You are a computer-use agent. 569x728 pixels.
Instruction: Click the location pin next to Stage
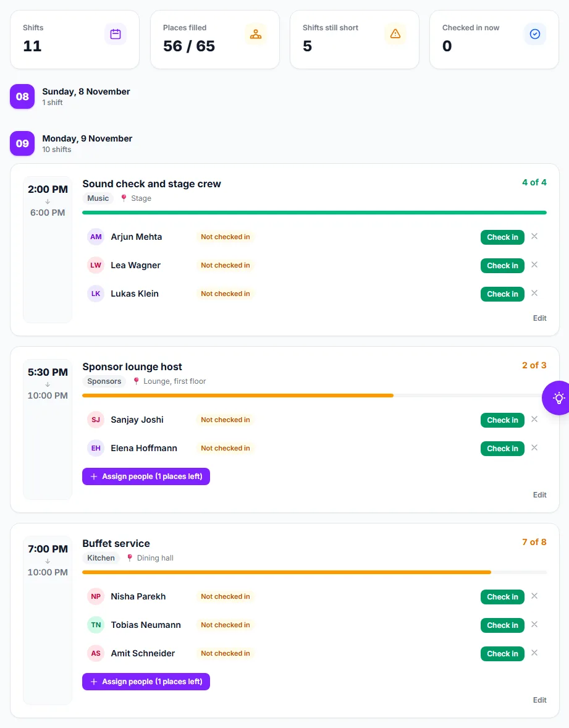click(124, 198)
